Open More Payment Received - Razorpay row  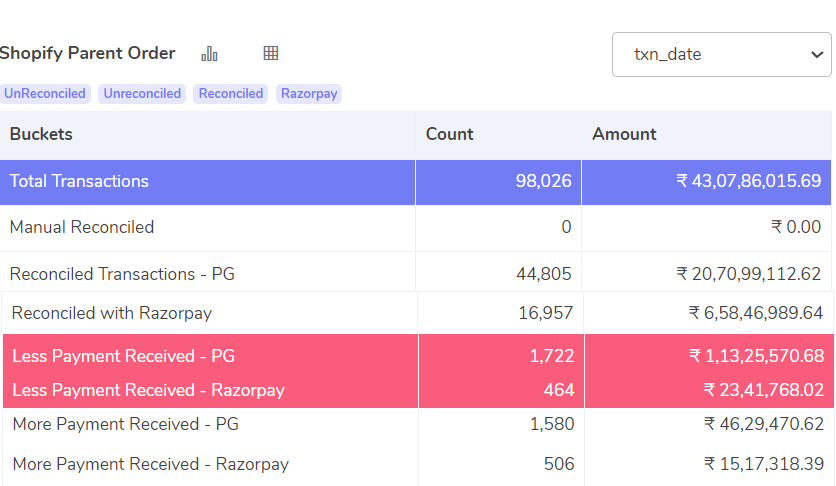coord(417,464)
